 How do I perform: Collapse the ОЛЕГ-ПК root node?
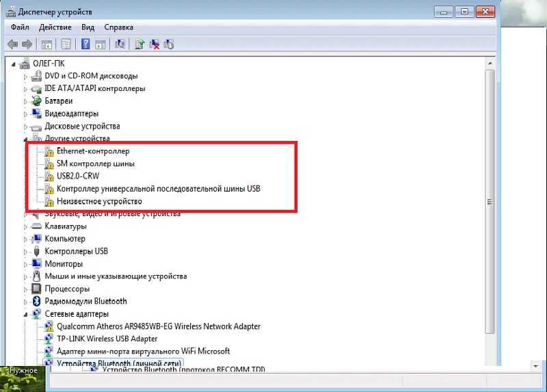pyautogui.click(x=13, y=64)
